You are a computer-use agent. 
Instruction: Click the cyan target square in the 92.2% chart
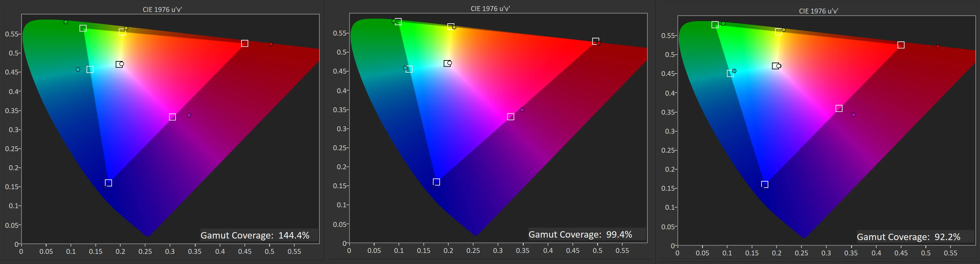tap(731, 73)
